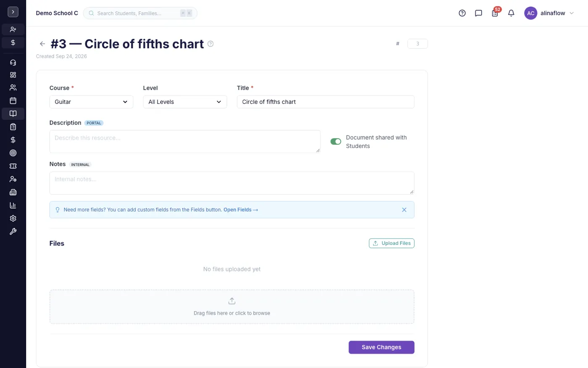Click Save Changes
The height and width of the screenshot is (368, 588).
381,347
